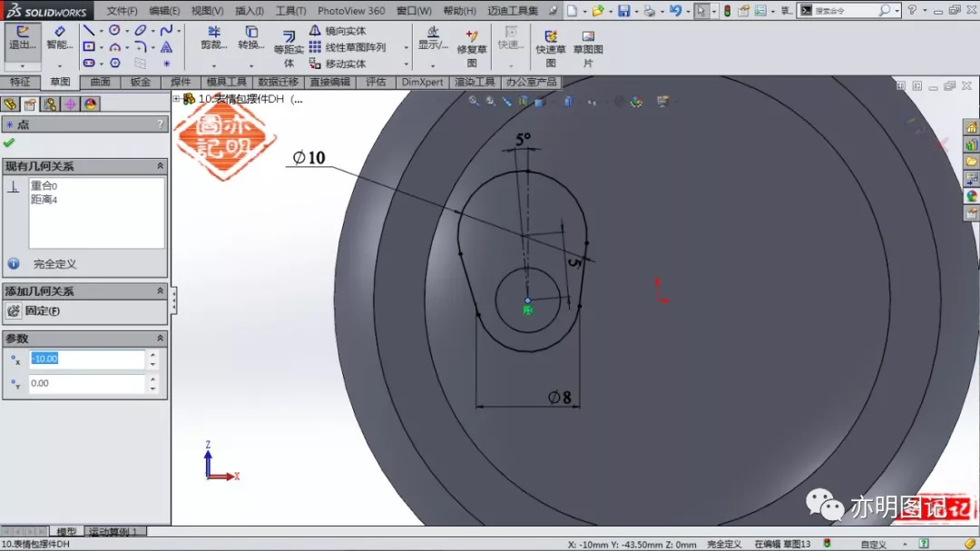
Task: Increment the X coordinate spinner up
Action: coord(152,355)
